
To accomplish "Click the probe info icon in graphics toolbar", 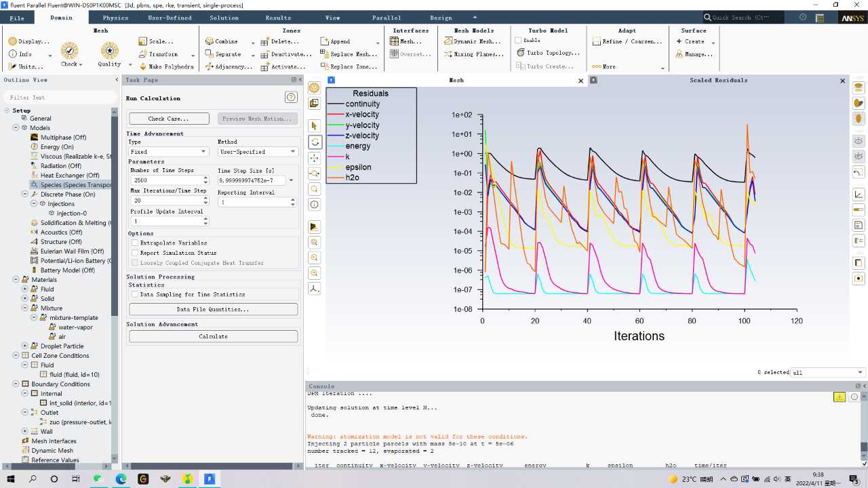I will pos(314,205).
